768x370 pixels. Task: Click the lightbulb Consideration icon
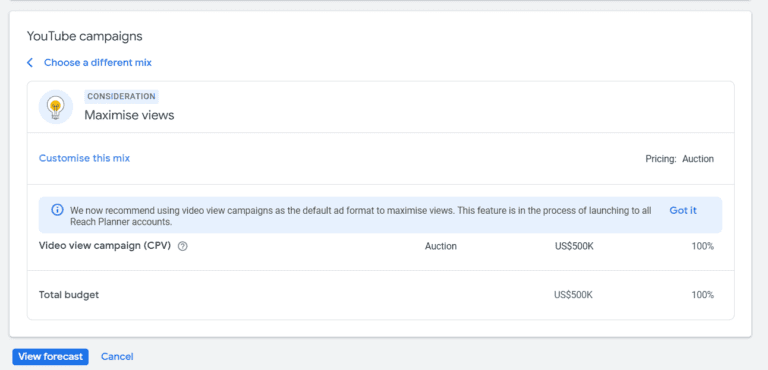(56, 107)
